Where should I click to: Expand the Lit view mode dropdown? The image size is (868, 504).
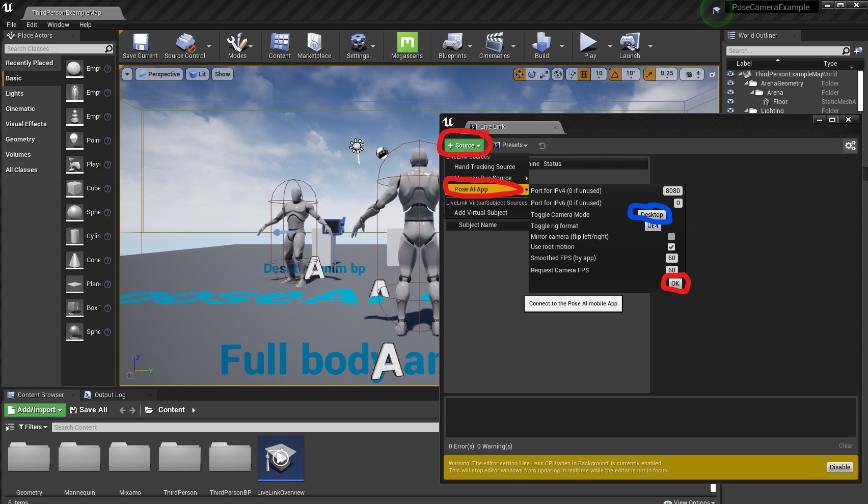[198, 74]
